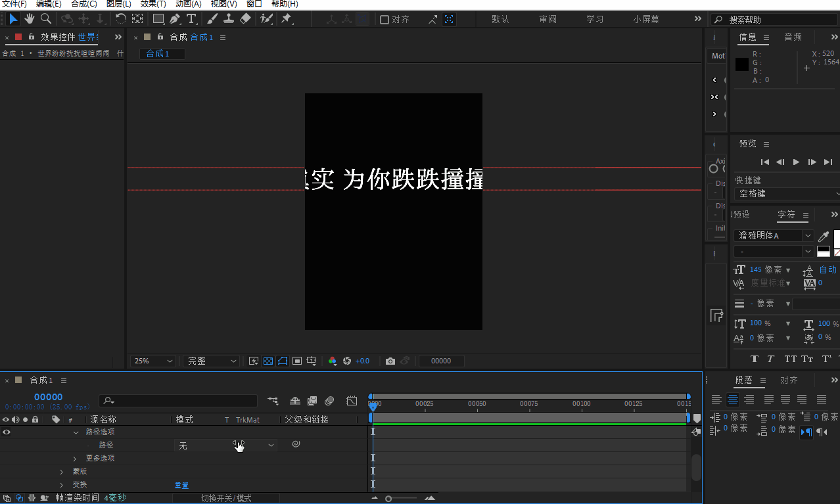This screenshot has height=504, width=840.
Task: Pick the Eraser tool
Action: (245, 19)
